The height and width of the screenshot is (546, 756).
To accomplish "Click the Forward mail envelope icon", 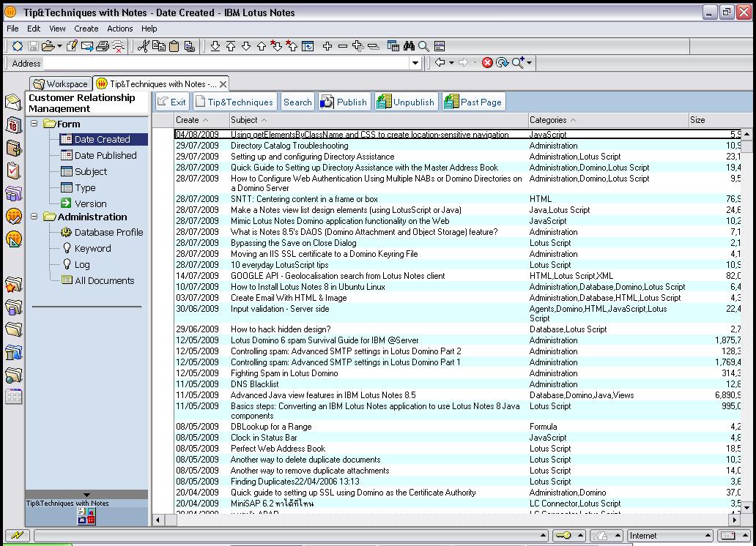I will pyautogui.click(x=86, y=46).
